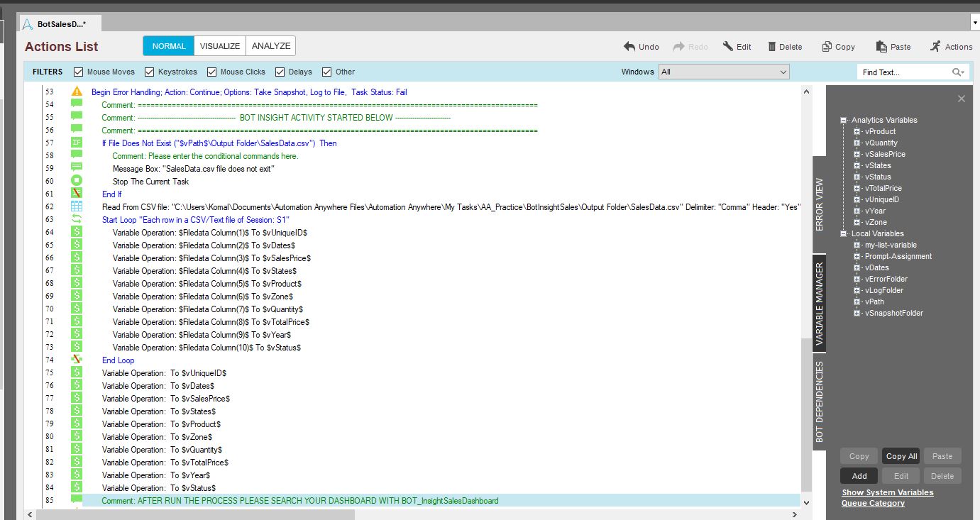Click the Edit wrench icon in toolbar
This screenshot has width=980, height=520.
click(728, 47)
